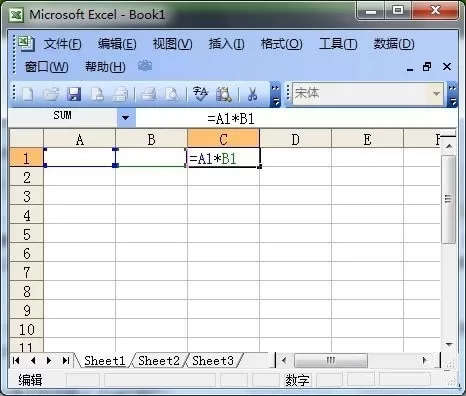Close the workbook with inner X
466x396 pixels.
coord(447,67)
